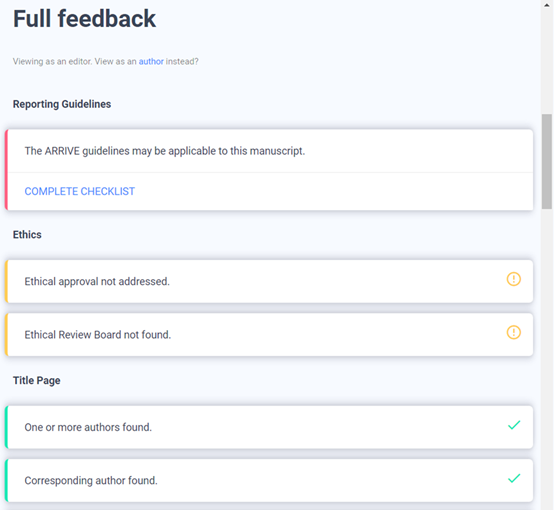
Task: Click the Ethics section heading
Action: tap(27, 235)
